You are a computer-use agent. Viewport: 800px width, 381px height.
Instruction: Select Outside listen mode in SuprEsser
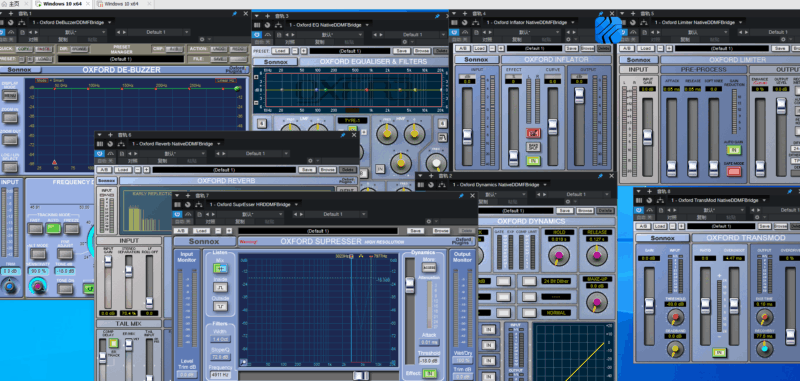pyautogui.click(x=220, y=307)
